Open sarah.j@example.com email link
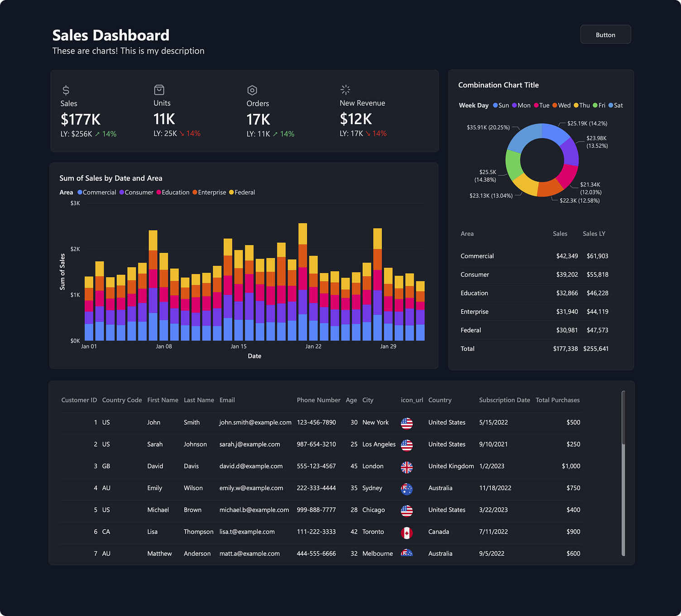Image resolution: width=681 pixels, height=616 pixels. point(249,444)
